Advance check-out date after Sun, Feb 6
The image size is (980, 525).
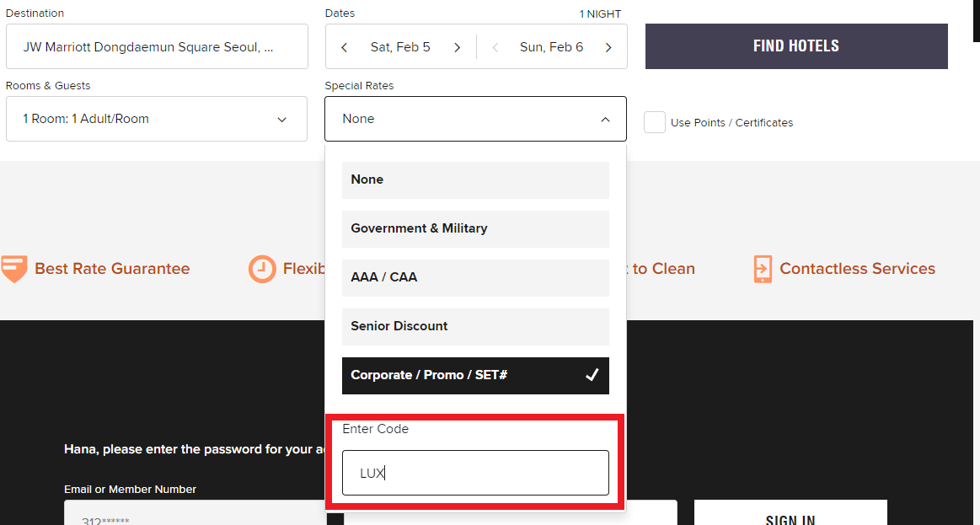click(608, 47)
